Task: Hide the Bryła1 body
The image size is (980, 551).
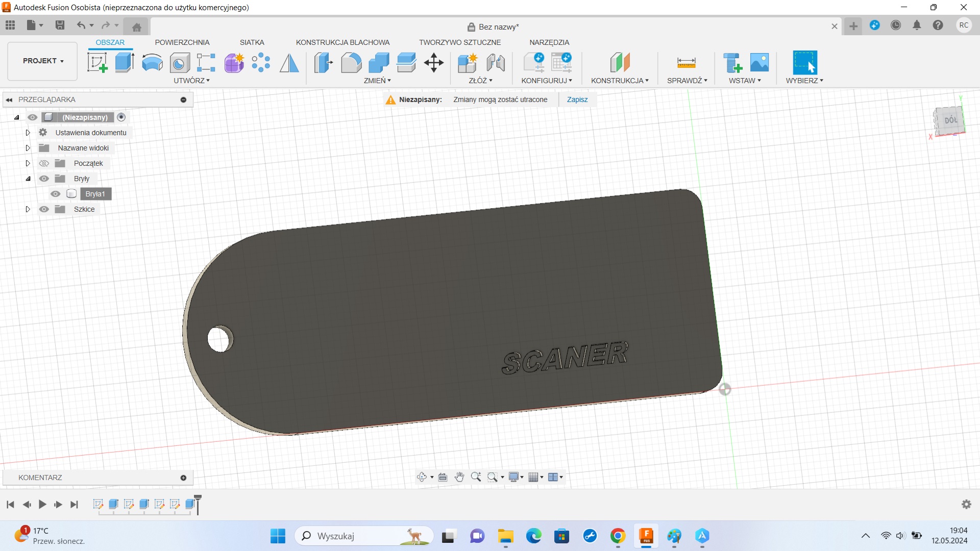Action: point(55,194)
